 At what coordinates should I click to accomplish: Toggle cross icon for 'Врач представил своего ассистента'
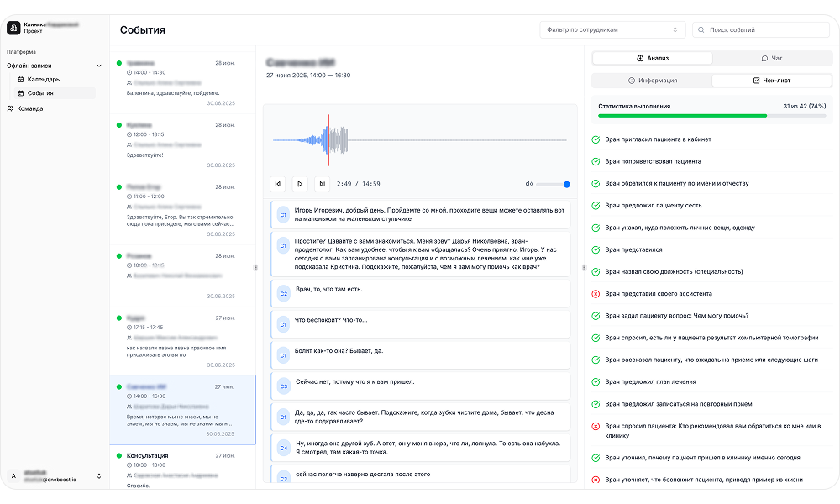coord(596,294)
